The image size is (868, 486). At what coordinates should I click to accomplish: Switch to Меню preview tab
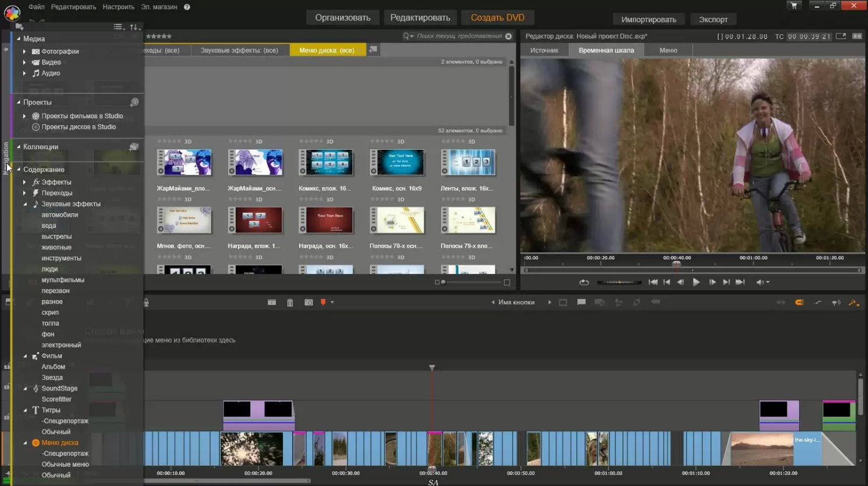[668, 50]
